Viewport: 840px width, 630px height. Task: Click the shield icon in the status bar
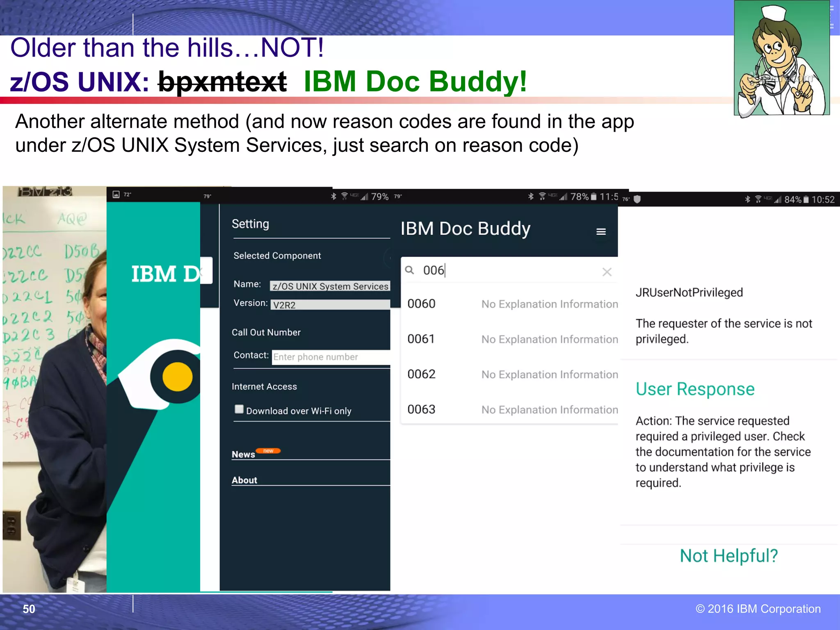637,199
